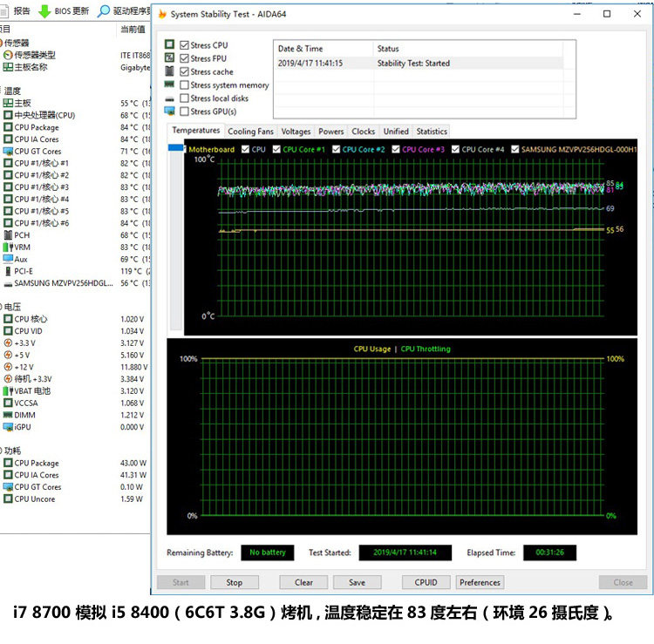The image size is (654, 644).
Task: Switch to the Temperatures tab
Action: tap(196, 131)
